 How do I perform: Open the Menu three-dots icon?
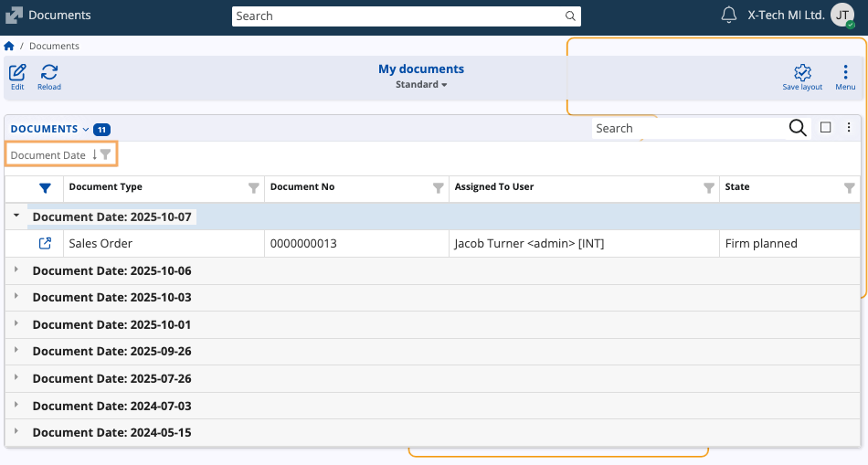845,73
